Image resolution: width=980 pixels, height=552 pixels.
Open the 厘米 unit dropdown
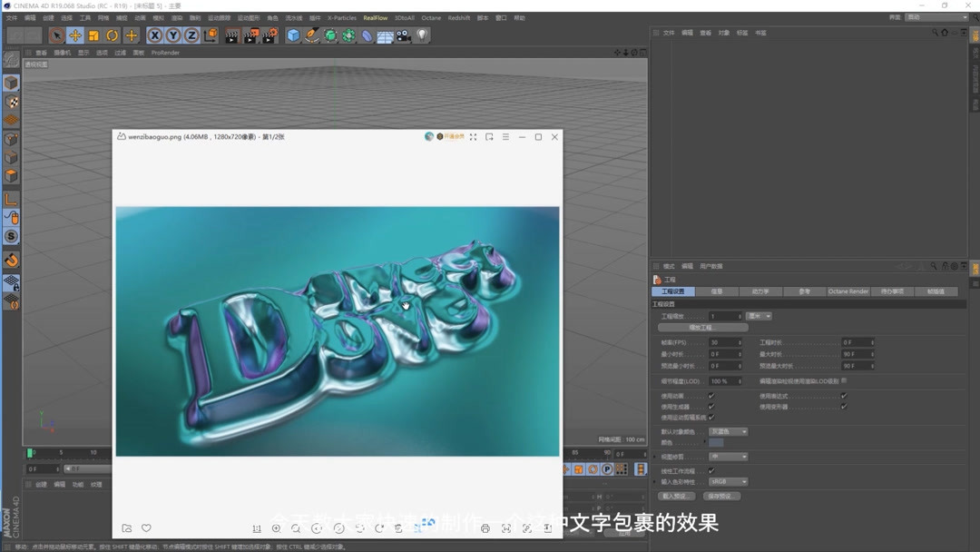pyautogui.click(x=759, y=316)
